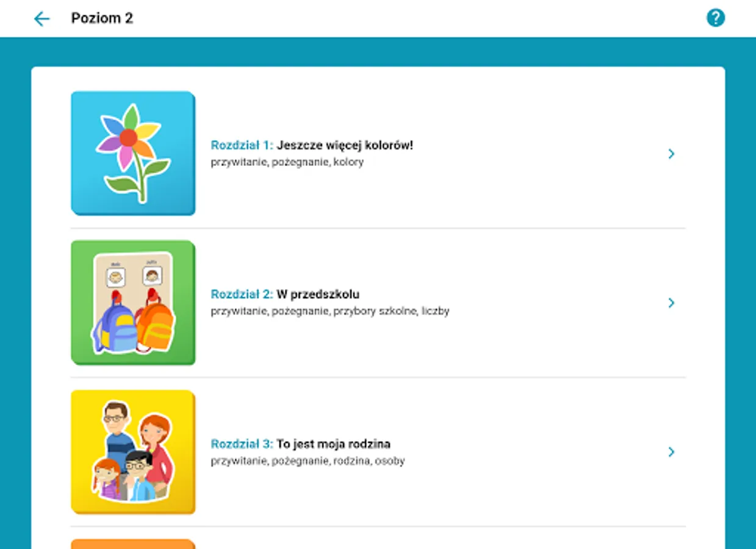Viewport: 756px width, 549px height.
Task: Open Rozdział 2: W przedszkolu
Action: 285,295
